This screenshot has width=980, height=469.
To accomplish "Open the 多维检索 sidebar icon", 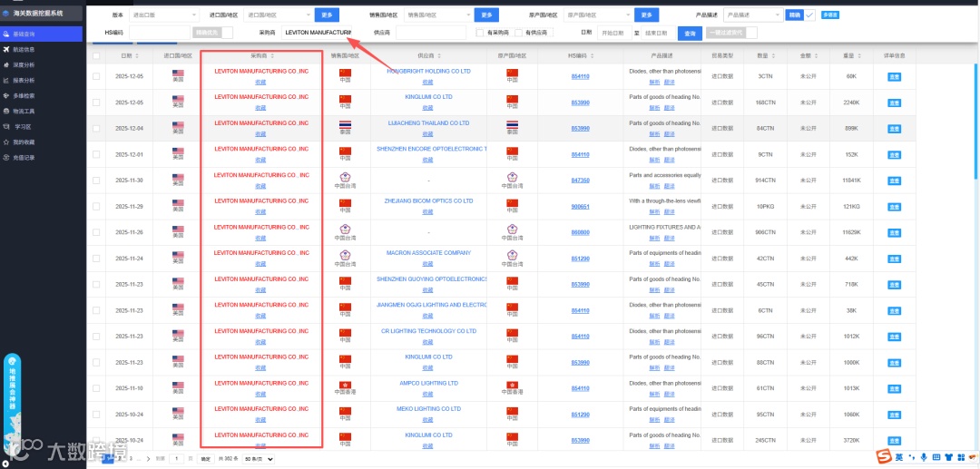I will pos(6,95).
